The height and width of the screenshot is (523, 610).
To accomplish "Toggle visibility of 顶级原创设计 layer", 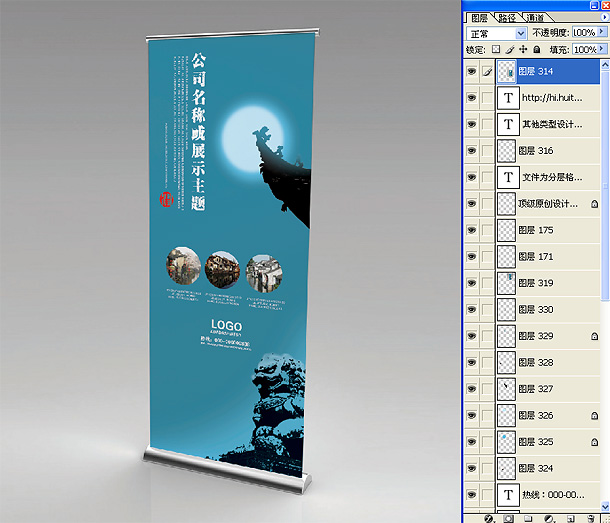I will 472,204.
